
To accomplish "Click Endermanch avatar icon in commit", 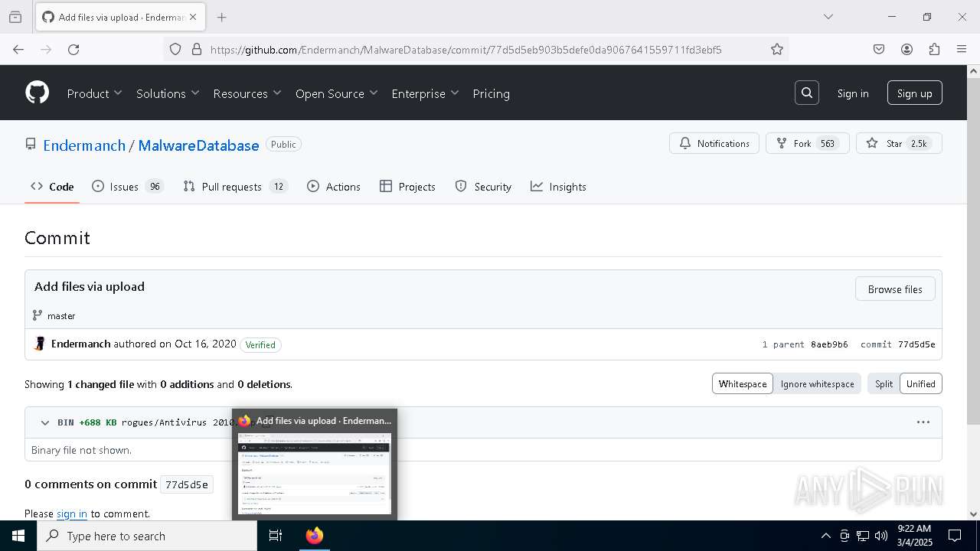I will pos(40,344).
